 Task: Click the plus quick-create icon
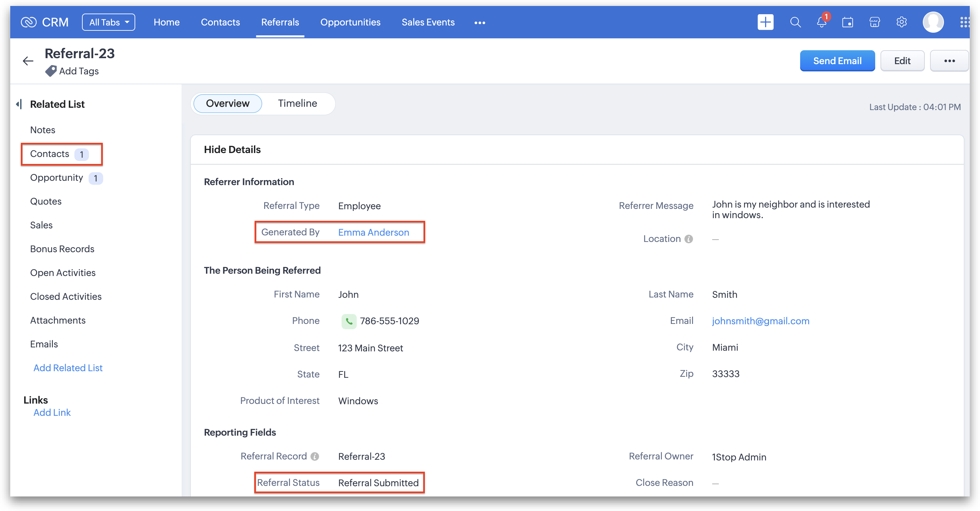pos(765,22)
